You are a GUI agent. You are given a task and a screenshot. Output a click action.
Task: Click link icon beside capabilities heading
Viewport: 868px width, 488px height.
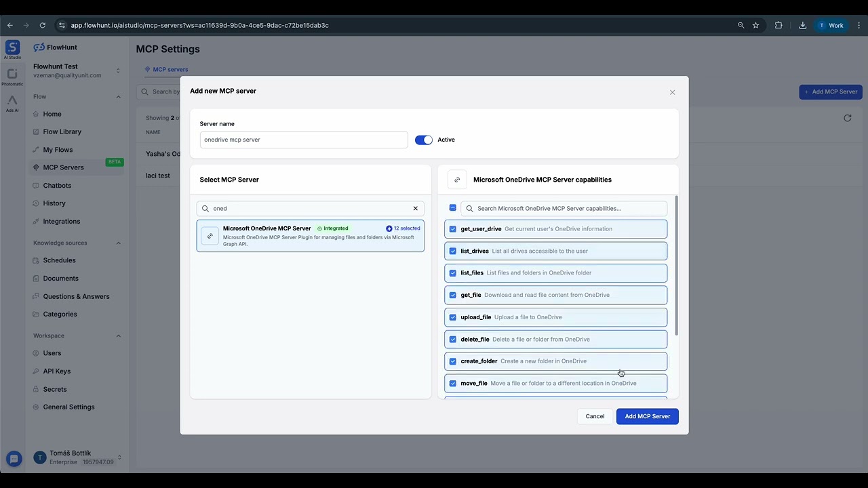pyautogui.click(x=457, y=180)
